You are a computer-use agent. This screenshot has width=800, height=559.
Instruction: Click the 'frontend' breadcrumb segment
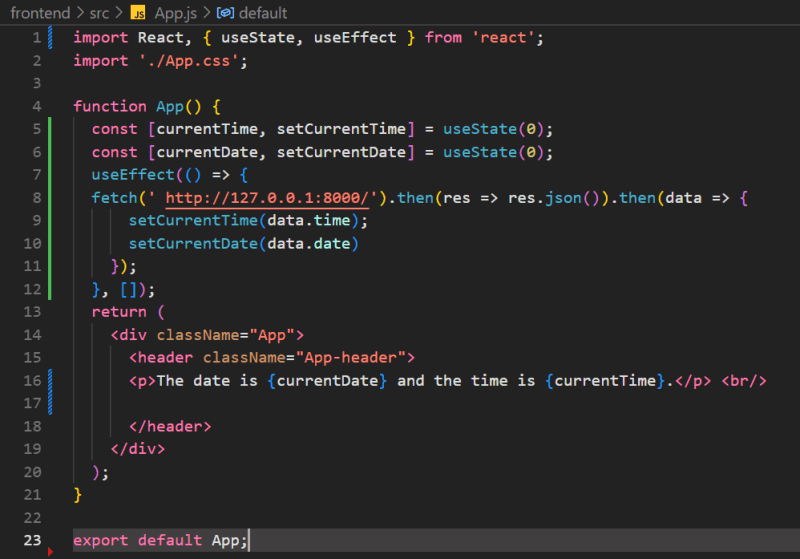(x=40, y=13)
